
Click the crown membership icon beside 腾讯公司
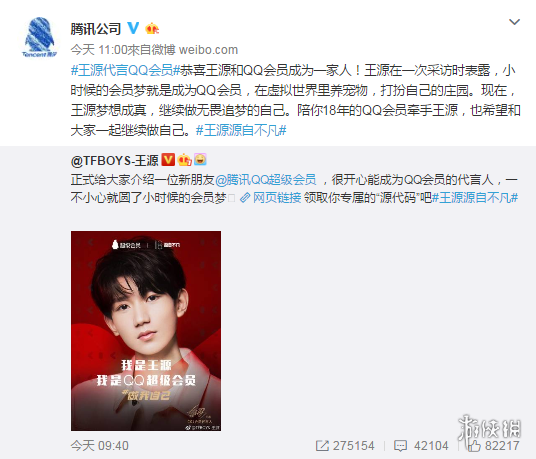[x=152, y=28]
